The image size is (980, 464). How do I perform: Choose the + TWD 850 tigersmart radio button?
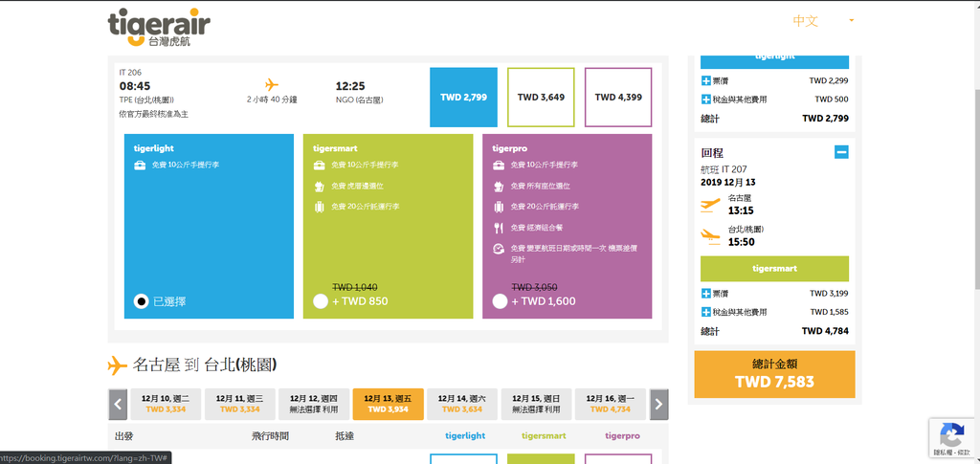click(320, 301)
